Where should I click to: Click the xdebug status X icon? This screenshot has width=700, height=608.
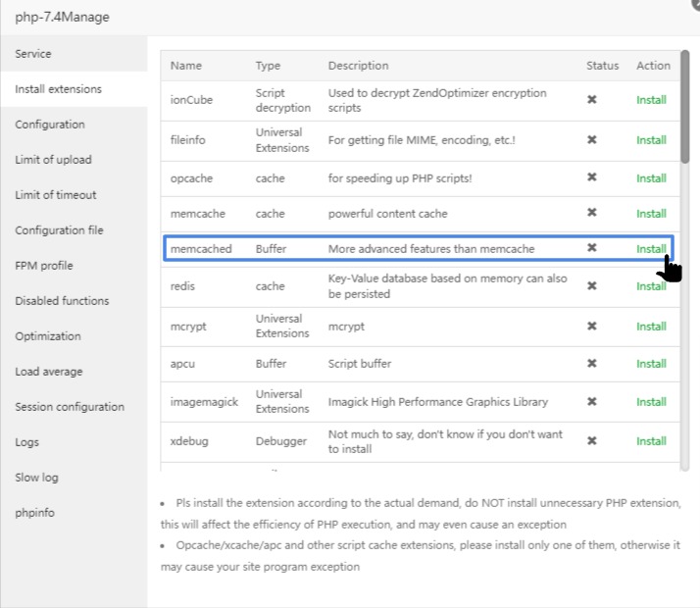tap(591, 441)
